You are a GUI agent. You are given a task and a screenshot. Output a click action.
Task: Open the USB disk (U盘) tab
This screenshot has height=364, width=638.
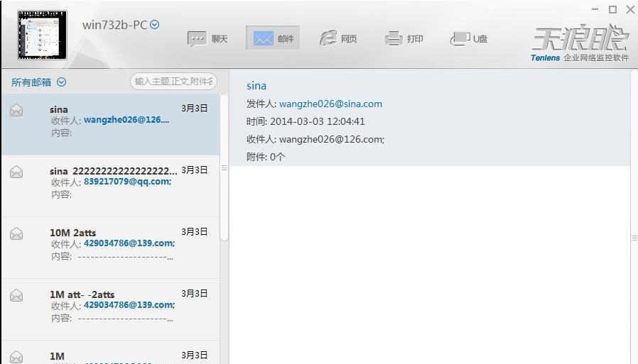pos(469,38)
